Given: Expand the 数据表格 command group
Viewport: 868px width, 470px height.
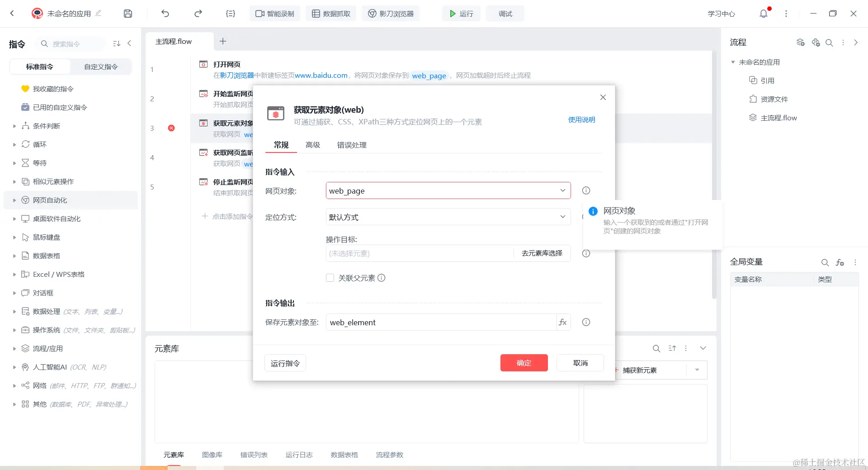Looking at the screenshot, I should point(14,256).
